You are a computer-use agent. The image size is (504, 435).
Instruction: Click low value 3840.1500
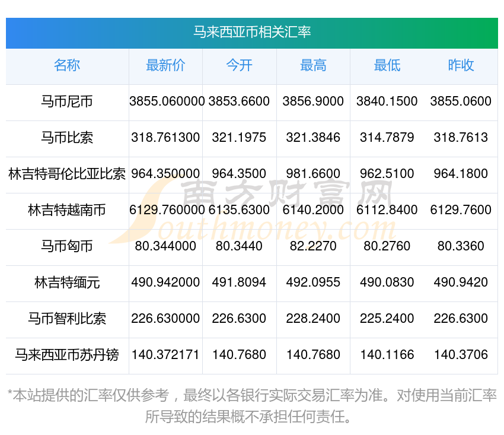tap(387, 101)
